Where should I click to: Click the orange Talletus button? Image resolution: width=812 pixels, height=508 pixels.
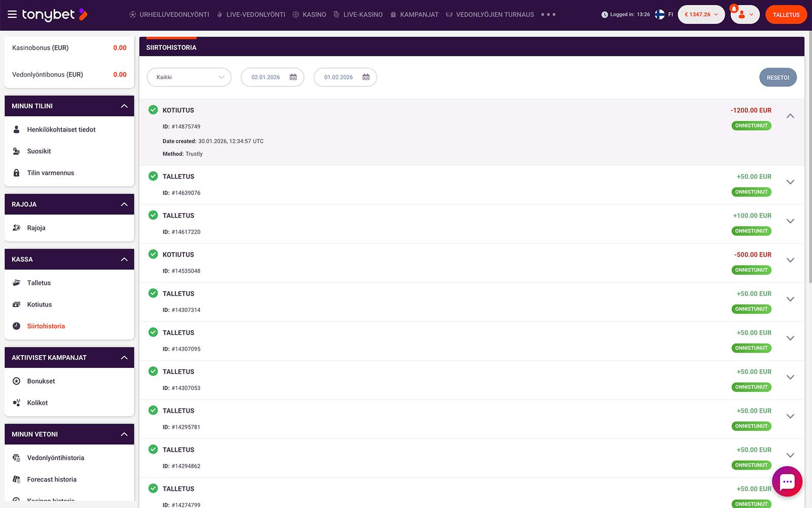[786, 15]
